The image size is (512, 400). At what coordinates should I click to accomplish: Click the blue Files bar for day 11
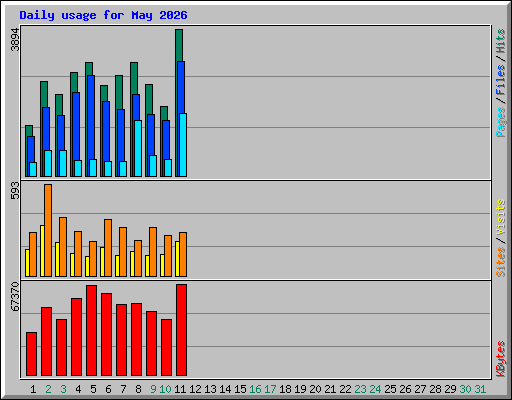181,87
